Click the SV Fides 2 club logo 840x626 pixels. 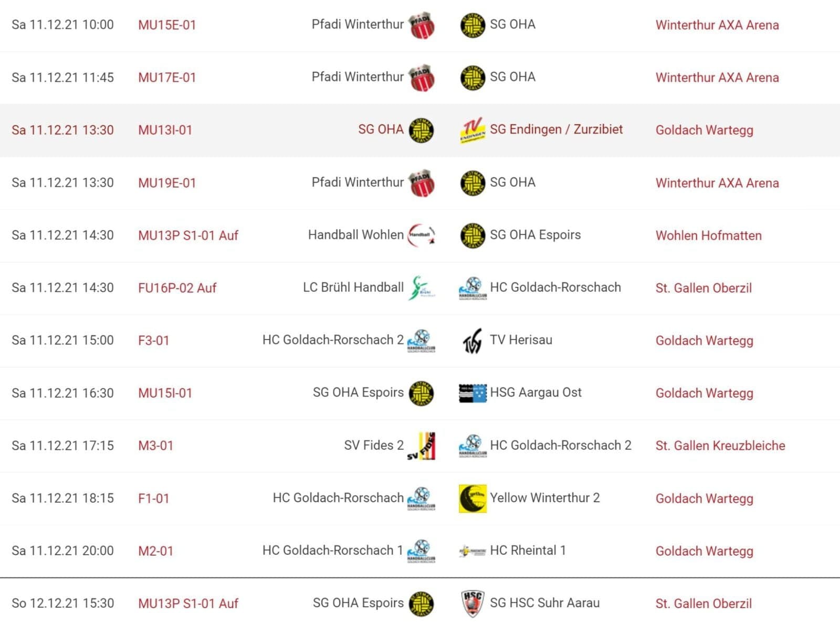(422, 445)
